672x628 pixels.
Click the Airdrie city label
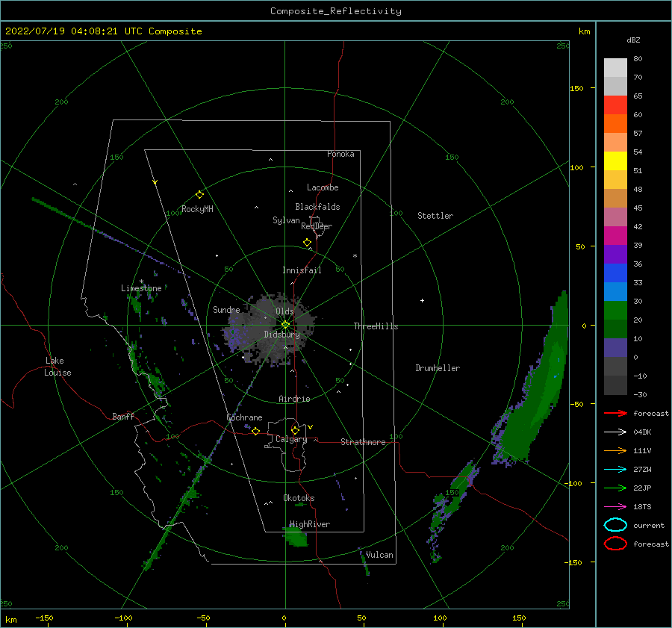click(294, 399)
